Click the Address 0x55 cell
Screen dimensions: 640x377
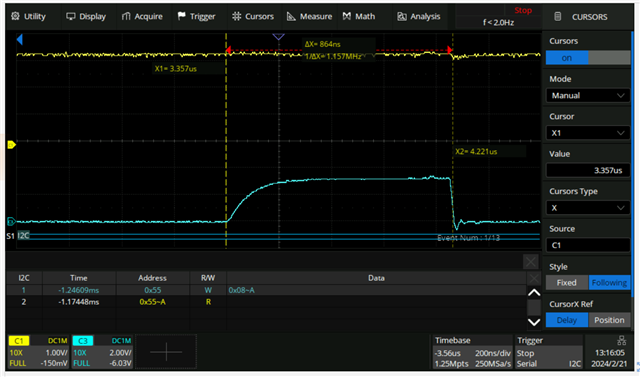tap(153, 290)
